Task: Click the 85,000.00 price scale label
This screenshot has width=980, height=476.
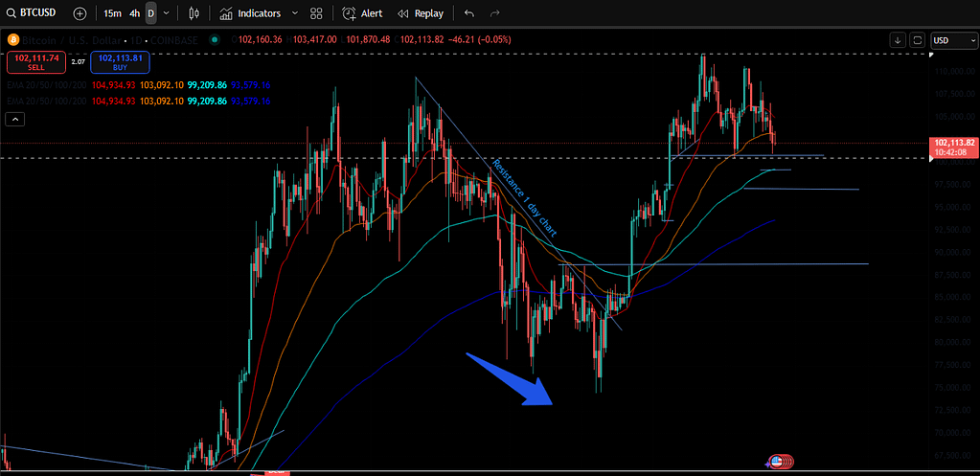Action: coord(954,297)
